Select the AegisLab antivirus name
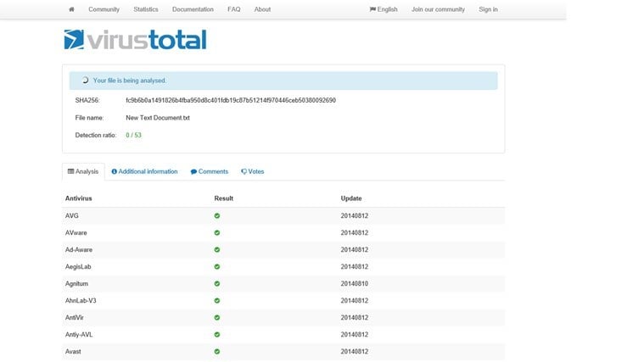Viewport: 644px width, 362px height. point(78,267)
